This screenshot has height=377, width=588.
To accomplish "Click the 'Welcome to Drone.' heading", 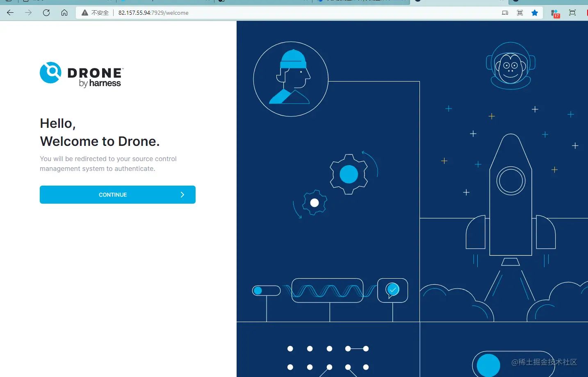I will pos(100,141).
